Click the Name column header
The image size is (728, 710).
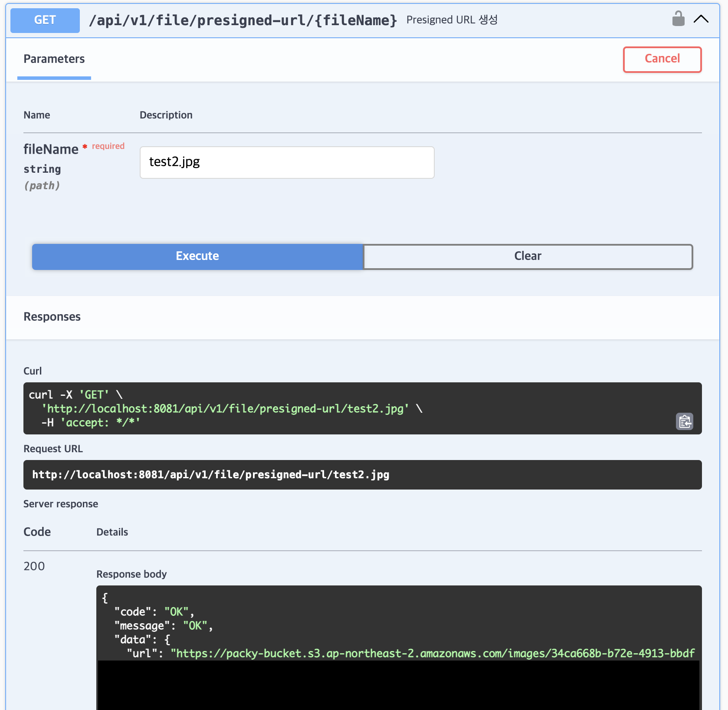point(37,115)
